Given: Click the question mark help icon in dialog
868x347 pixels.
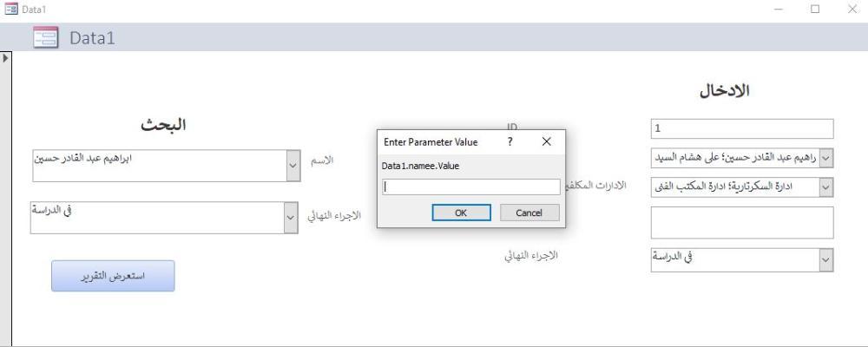Looking at the screenshot, I should pyautogui.click(x=510, y=141).
